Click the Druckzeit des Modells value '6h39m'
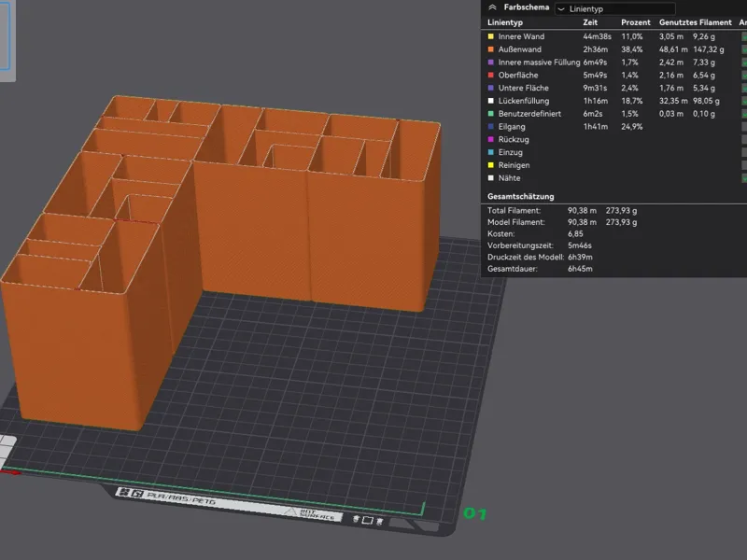 pyautogui.click(x=580, y=257)
